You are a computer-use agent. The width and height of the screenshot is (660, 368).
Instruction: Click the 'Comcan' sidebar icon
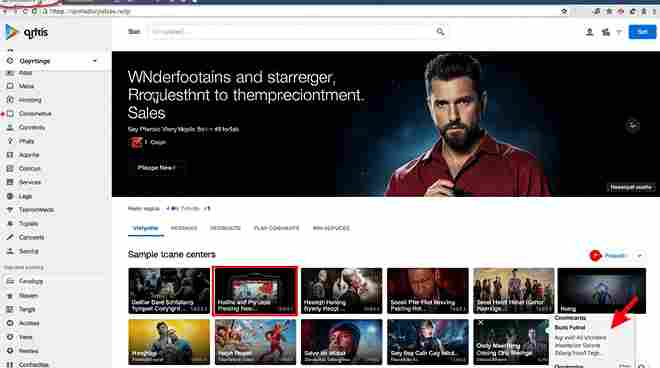point(10,168)
